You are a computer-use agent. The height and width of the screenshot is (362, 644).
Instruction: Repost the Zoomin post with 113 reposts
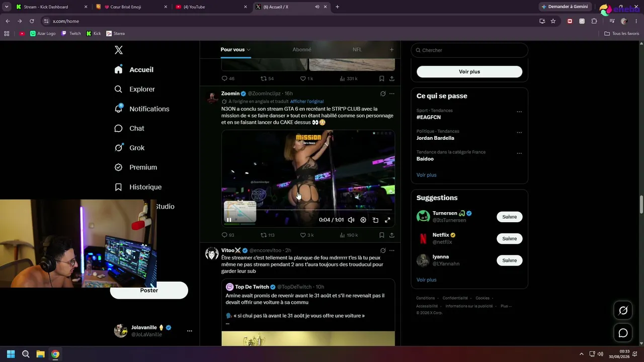(x=267, y=235)
